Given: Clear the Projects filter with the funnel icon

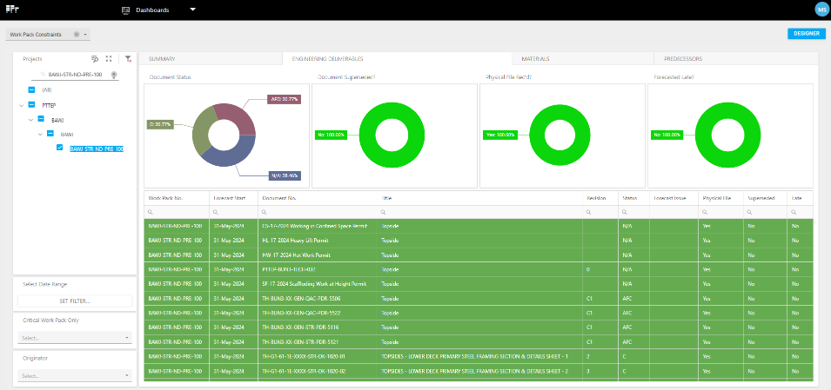Looking at the screenshot, I should coord(128,59).
